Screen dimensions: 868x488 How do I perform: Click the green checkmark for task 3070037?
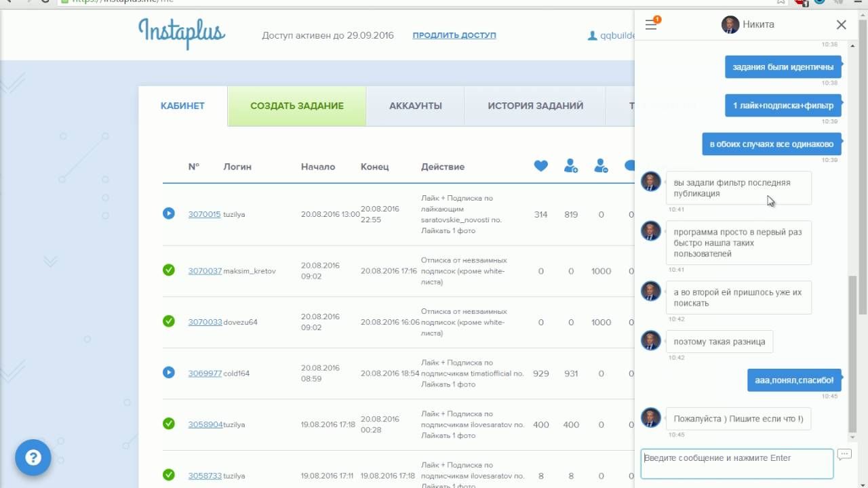[x=169, y=270]
